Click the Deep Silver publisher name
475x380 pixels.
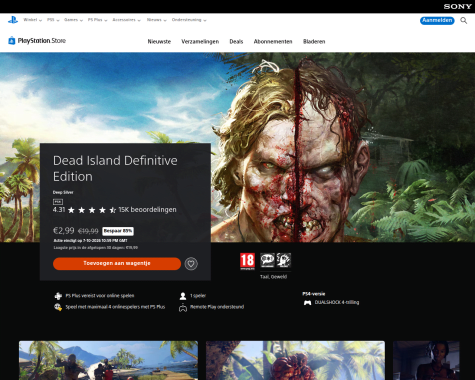[x=63, y=192]
